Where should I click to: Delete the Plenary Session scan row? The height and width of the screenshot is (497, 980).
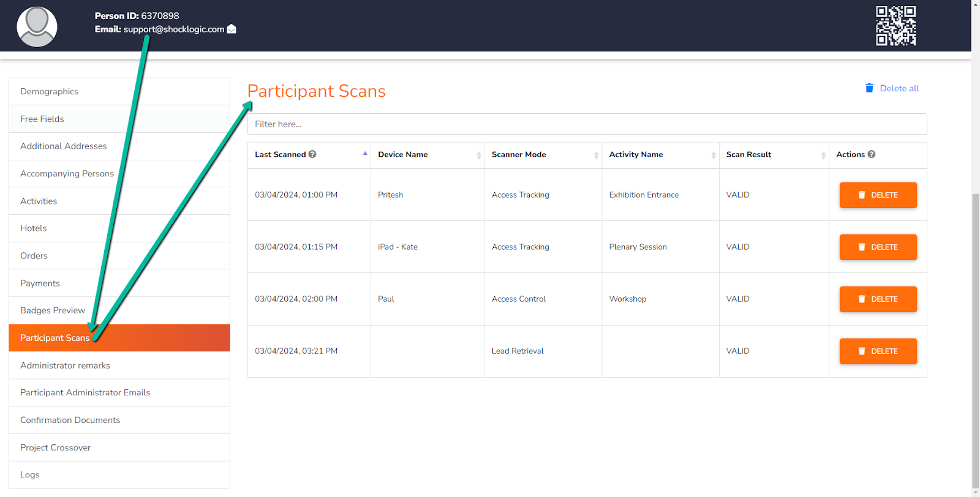(878, 247)
